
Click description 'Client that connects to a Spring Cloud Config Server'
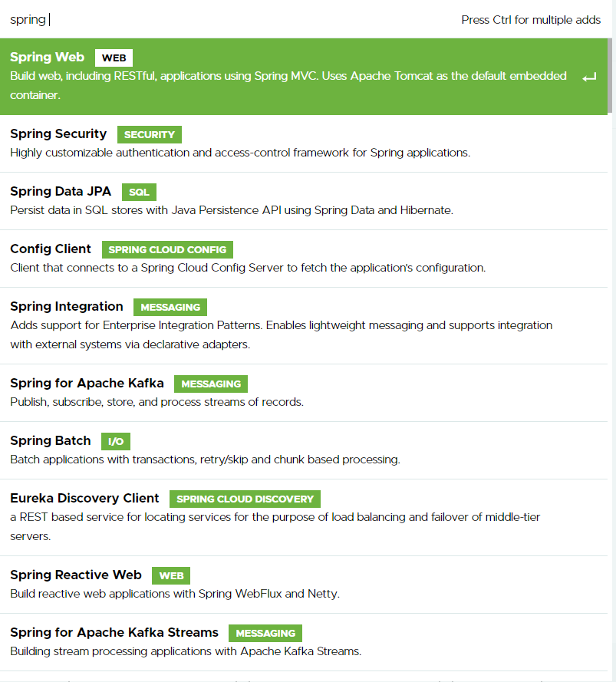pyautogui.click(x=248, y=268)
